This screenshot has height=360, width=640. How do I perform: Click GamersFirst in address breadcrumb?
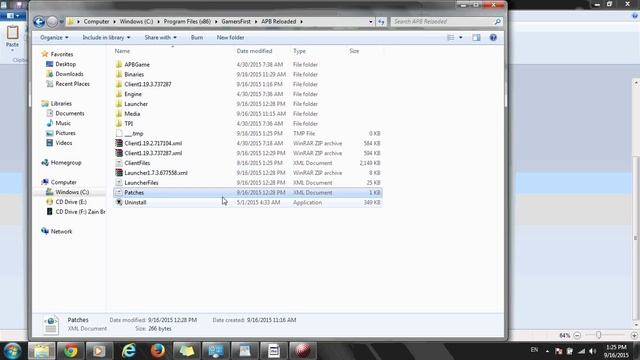pos(236,22)
